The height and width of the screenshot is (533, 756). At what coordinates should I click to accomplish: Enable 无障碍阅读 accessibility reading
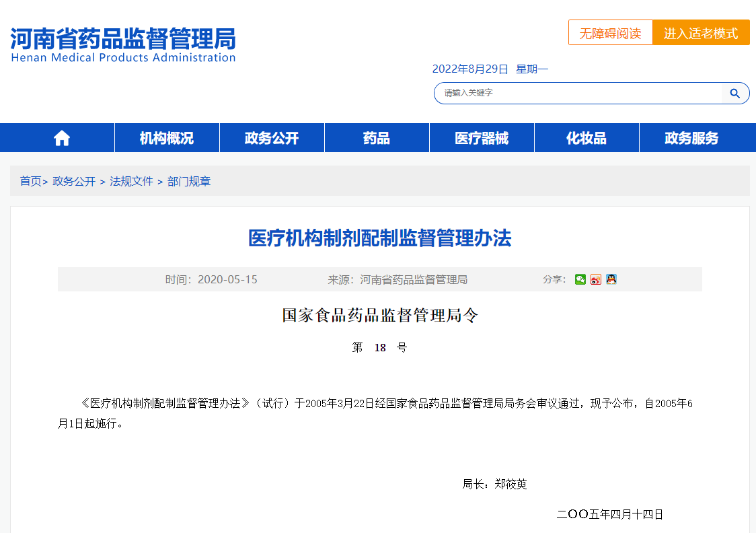tap(610, 33)
